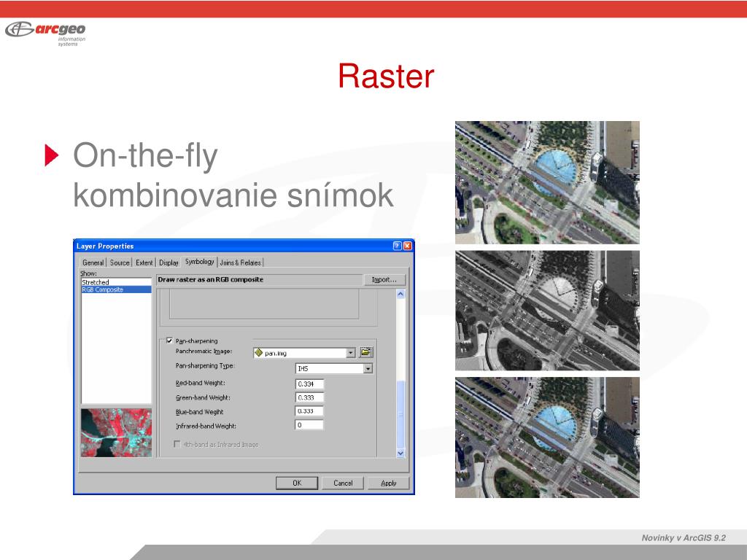Click the arcgeo logo
Screen dimensions: 747x560
[x=46, y=32]
